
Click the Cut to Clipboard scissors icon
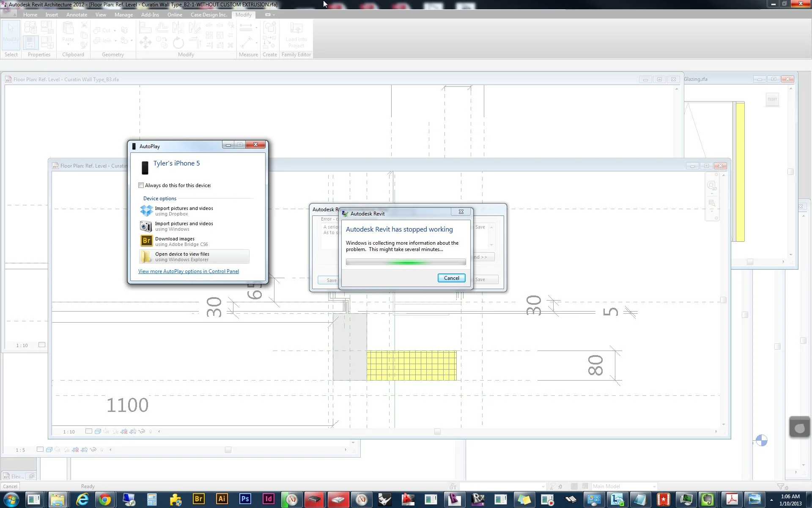tap(84, 25)
